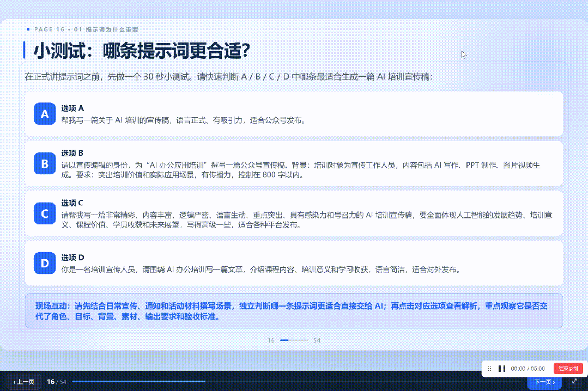Click the recording widget's dotted grip handle
588x391 pixels.
[x=489, y=369]
